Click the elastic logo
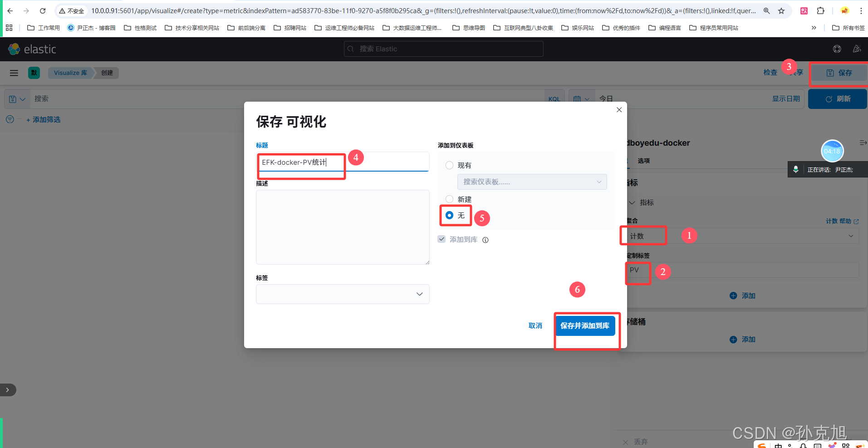The width and height of the screenshot is (868, 448). [x=33, y=49]
